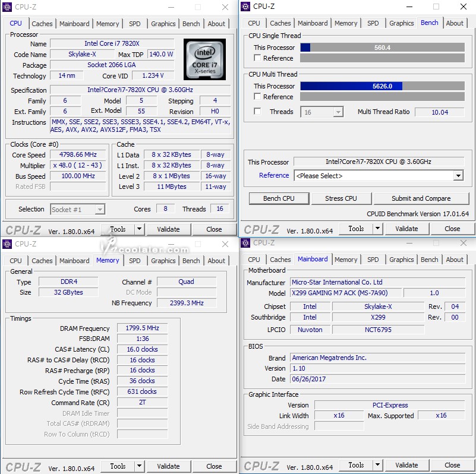The height and width of the screenshot is (474, 476).
Task: Click Validate in the CPU tab window
Action: (169, 229)
